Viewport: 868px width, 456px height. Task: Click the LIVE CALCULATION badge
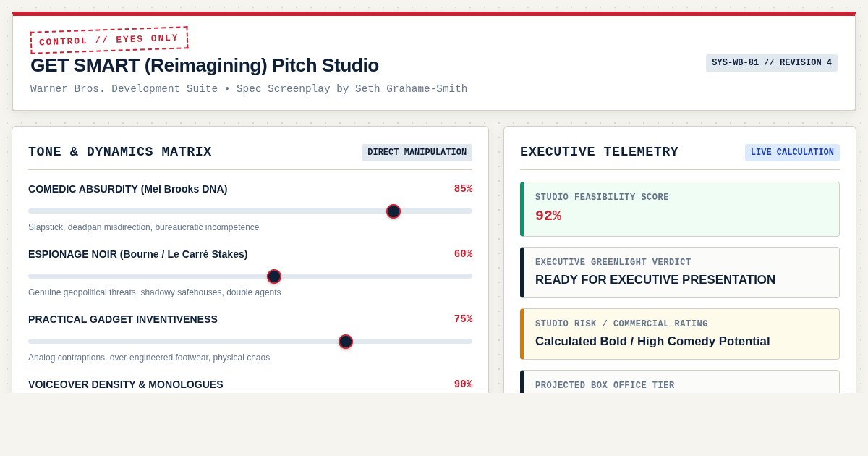click(792, 153)
